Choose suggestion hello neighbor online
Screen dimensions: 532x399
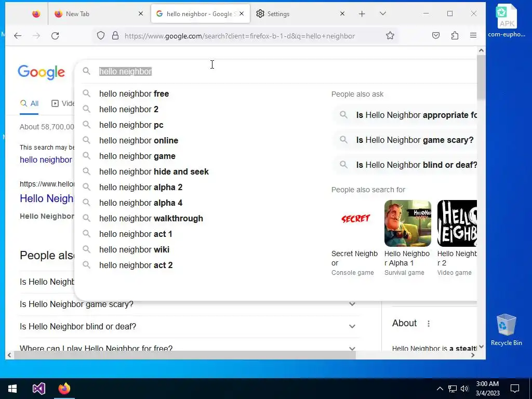coord(138,140)
